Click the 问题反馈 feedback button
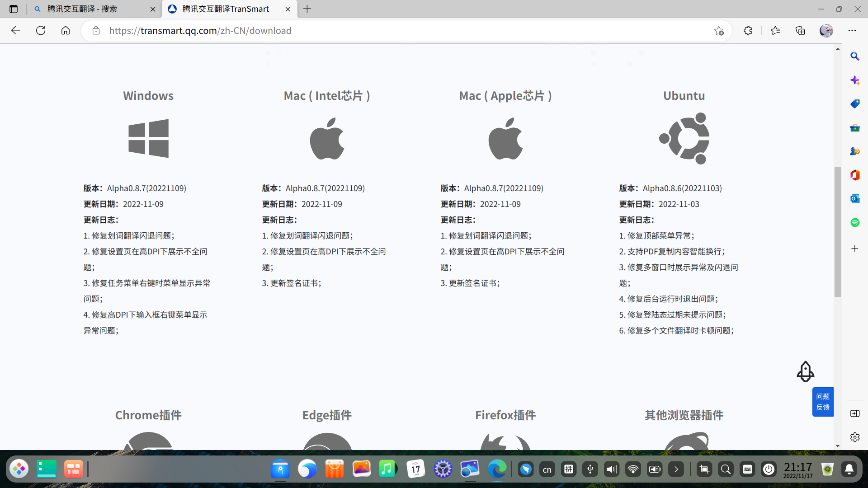 [822, 401]
